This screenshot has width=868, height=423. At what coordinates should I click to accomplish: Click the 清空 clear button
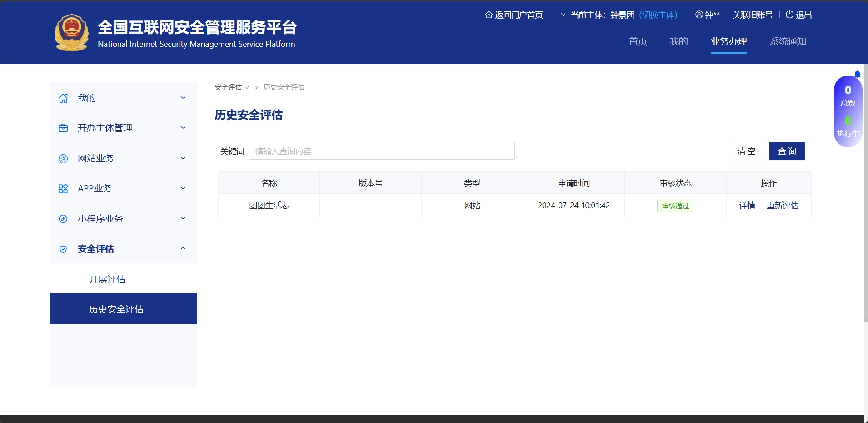pos(746,151)
